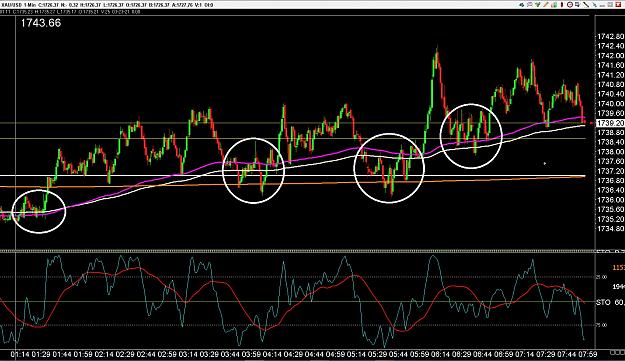625x361 pixels.
Task: Click the 1741.20 price axis label
Action: pyautogui.click(x=610, y=75)
